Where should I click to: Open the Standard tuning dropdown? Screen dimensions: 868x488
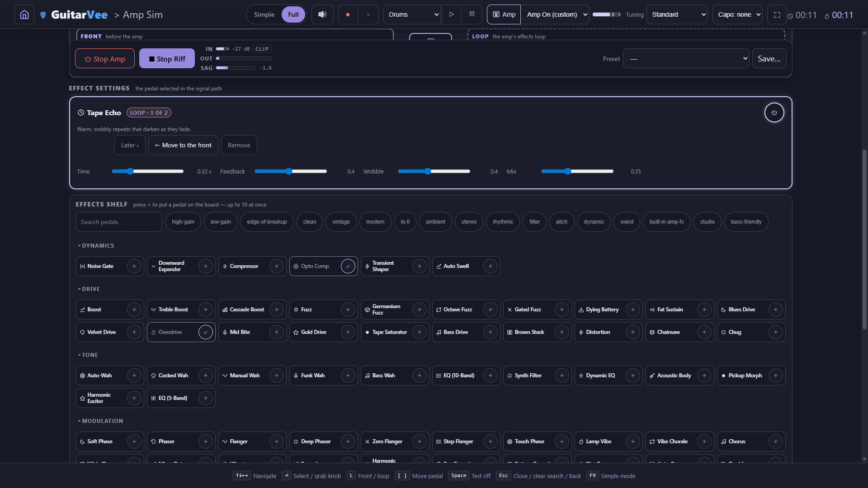[x=677, y=14]
